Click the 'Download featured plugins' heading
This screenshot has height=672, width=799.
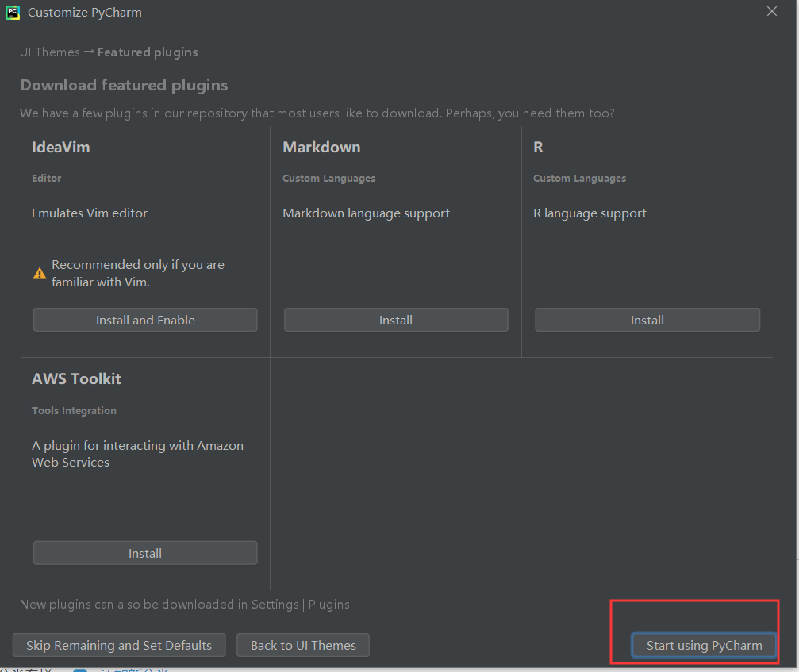coord(124,85)
